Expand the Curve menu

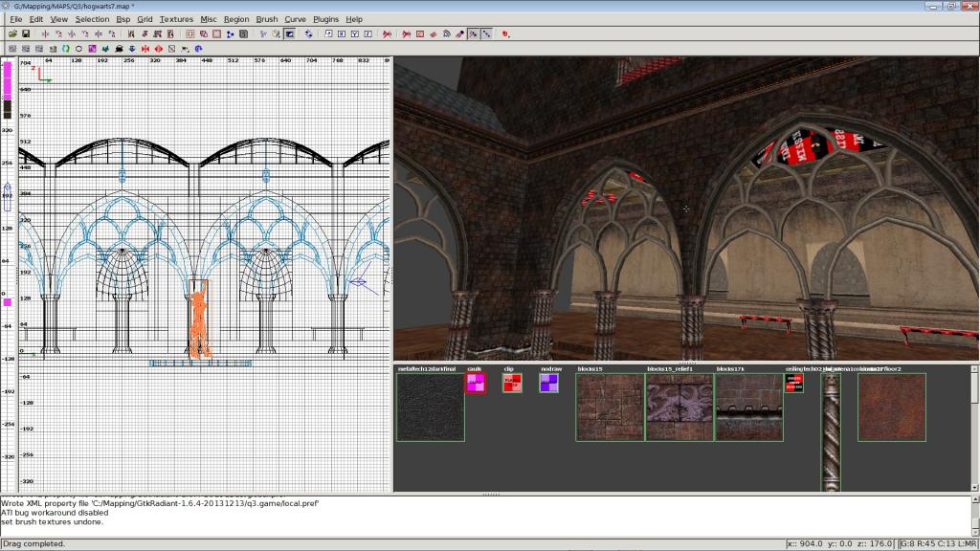295,19
